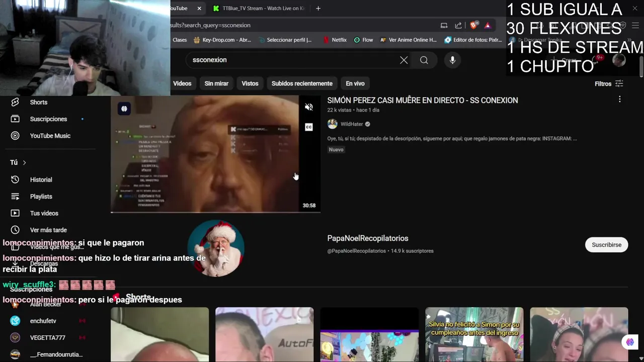
Task: Open the AutoF short thumbnail
Action: pyautogui.click(x=264, y=334)
